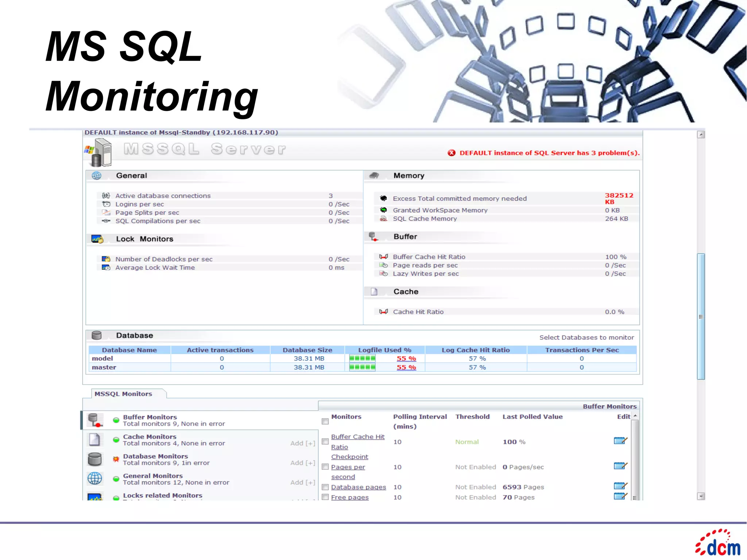Click the Number of Deadlocks icon
747x560 pixels.
point(106,259)
